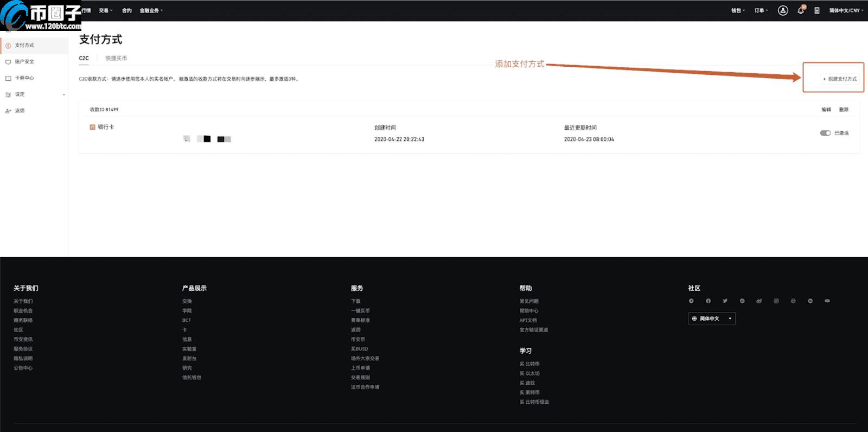Click the 创建支付方式 button
Image resolution: width=868 pixels, height=432 pixels.
click(x=839, y=79)
